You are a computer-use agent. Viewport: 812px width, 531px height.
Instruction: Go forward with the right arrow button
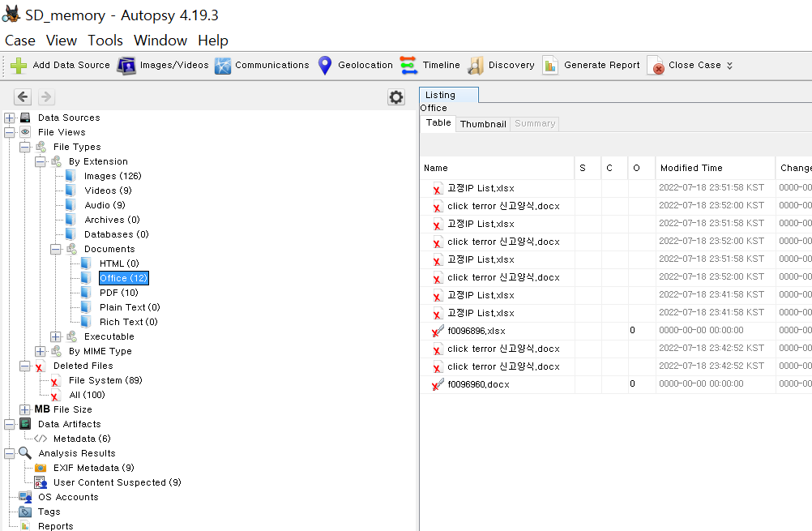46,96
